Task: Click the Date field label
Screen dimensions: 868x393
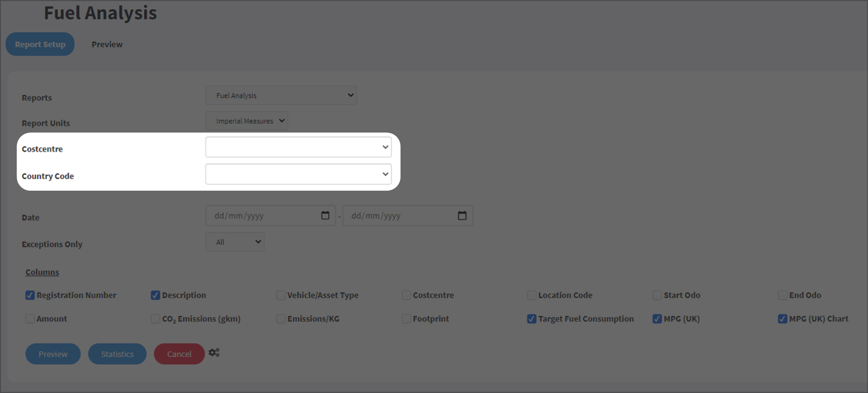Action: click(31, 218)
